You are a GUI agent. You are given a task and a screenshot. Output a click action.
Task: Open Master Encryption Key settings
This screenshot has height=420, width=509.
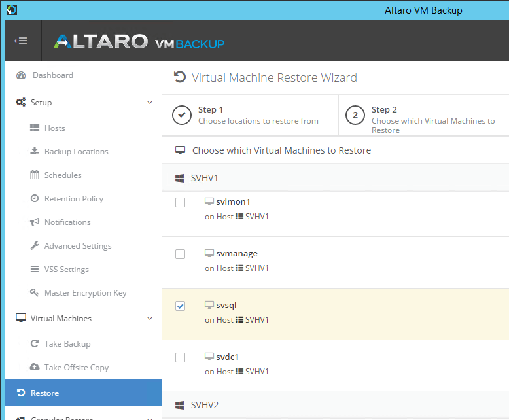tap(85, 293)
